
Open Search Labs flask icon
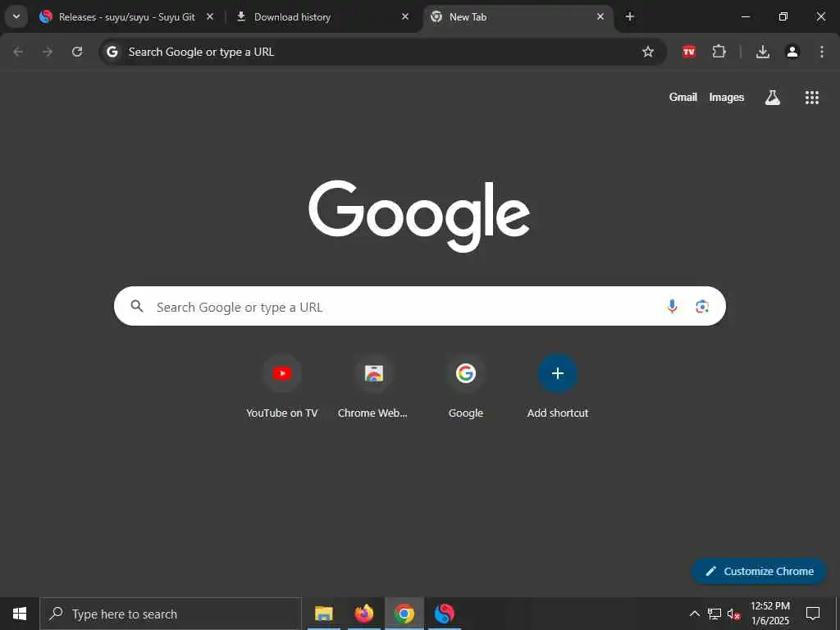click(772, 97)
